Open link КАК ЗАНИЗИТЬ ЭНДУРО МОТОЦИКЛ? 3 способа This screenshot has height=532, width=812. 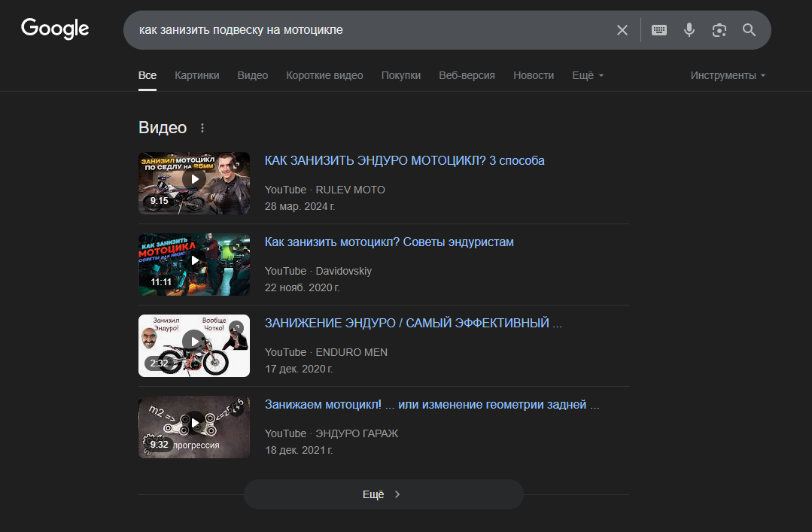pos(404,160)
